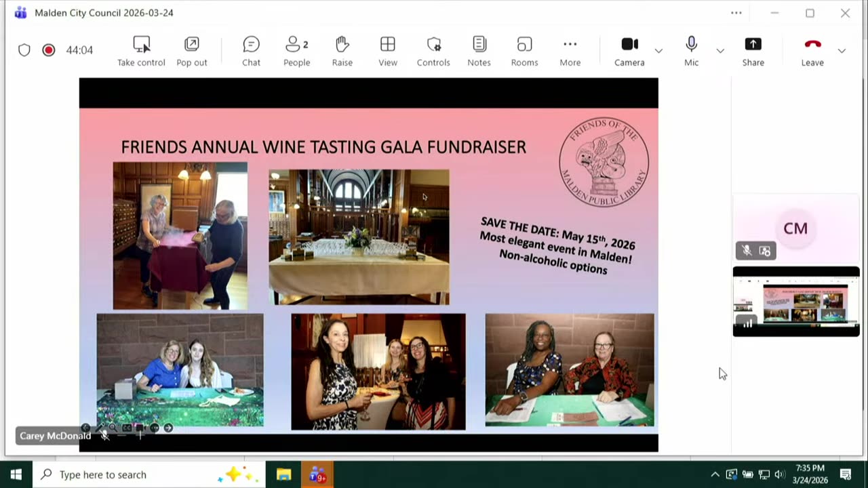Open meeting Notes
868x488 pixels.
click(479, 52)
